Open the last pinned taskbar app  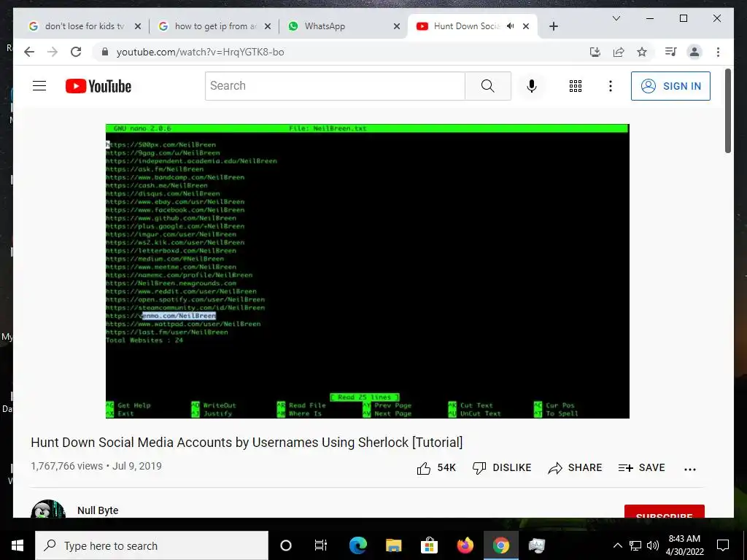(536, 545)
